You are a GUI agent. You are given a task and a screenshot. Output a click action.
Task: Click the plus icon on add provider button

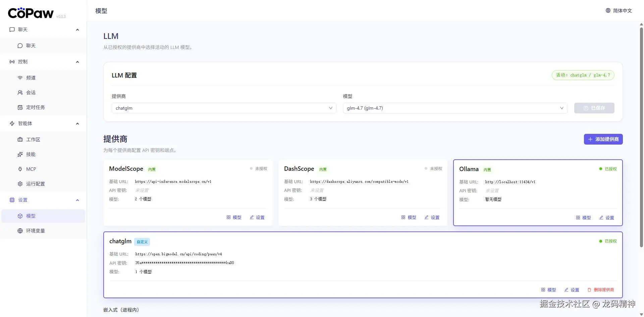[590, 139]
